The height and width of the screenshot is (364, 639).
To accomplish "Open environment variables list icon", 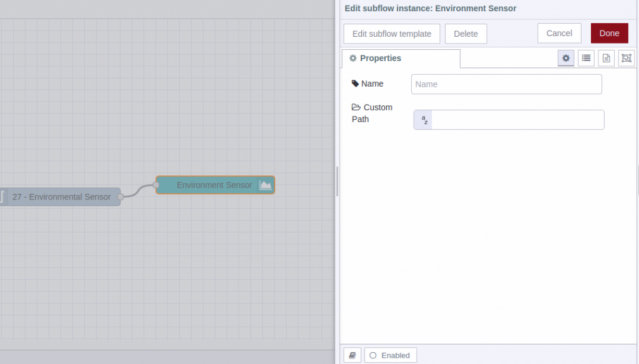I will 586,58.
